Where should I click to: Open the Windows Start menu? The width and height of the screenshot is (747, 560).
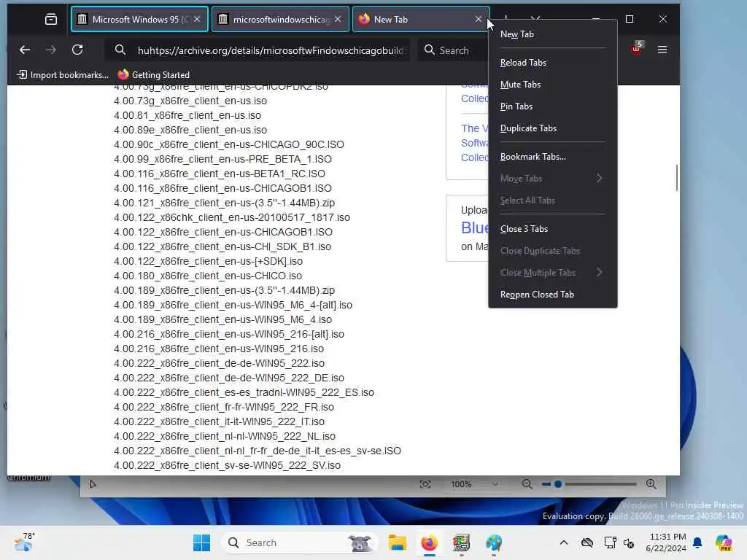[201, 542]
